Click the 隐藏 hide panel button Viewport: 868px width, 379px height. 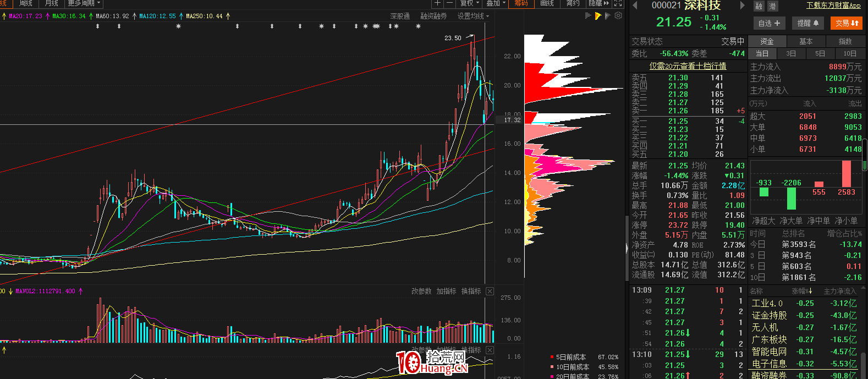tap(599, 3)
